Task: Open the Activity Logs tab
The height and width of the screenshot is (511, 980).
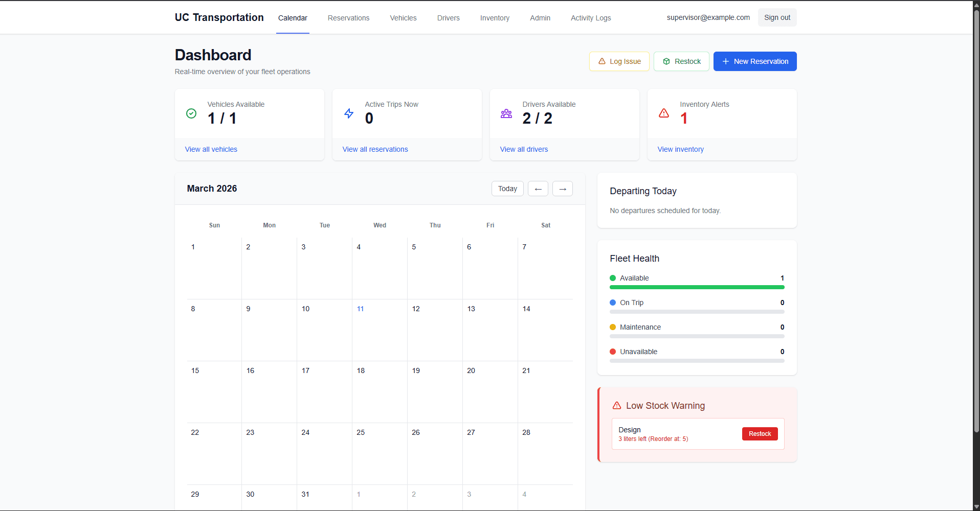Action: point(591,18)
